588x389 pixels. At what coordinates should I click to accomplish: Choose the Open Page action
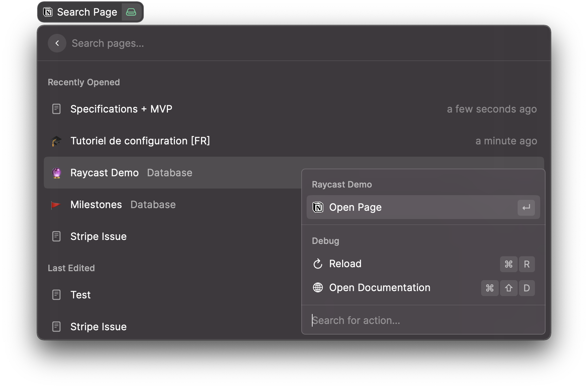click(423, 207)
